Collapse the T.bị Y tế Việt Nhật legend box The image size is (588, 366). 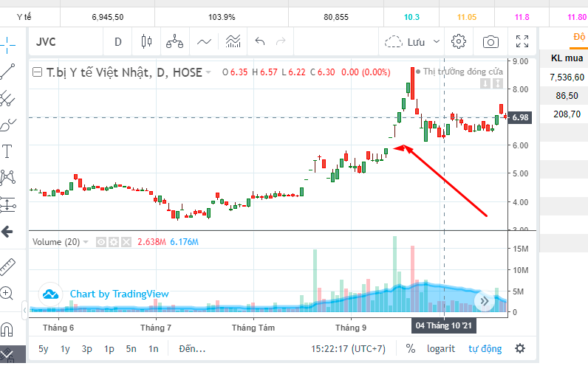click(37, 72)
